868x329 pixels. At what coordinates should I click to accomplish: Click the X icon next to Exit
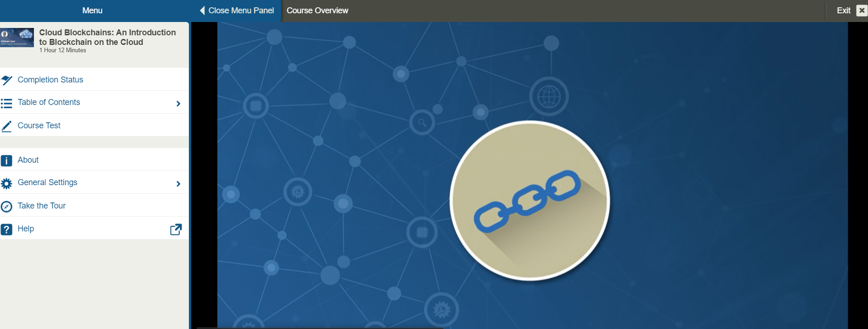pos(862,11)
